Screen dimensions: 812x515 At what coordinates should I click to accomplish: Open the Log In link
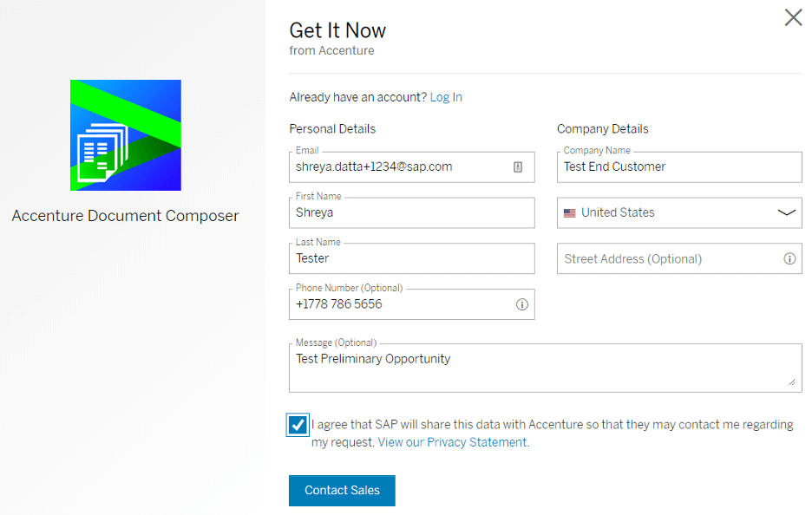446,97
